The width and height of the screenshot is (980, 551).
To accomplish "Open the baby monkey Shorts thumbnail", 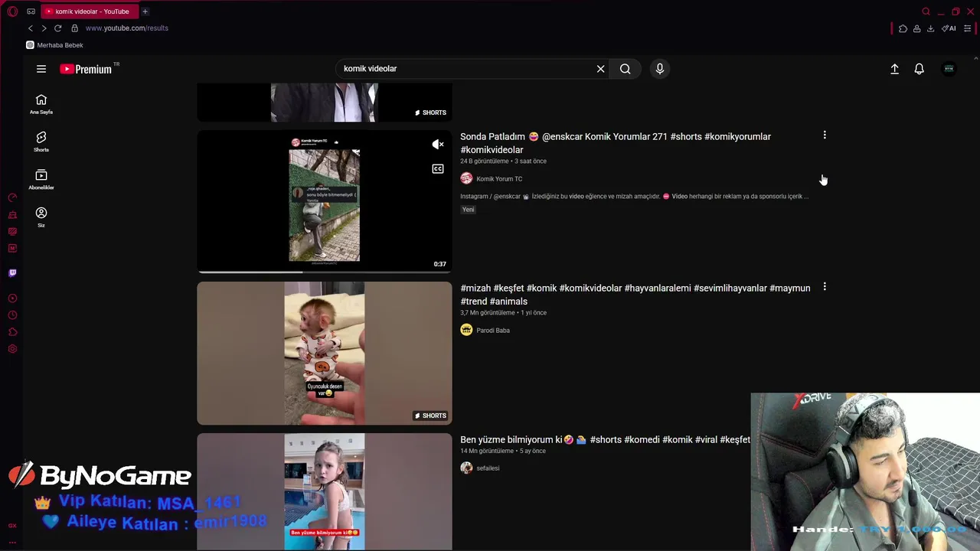I will (x=325, y=353).
